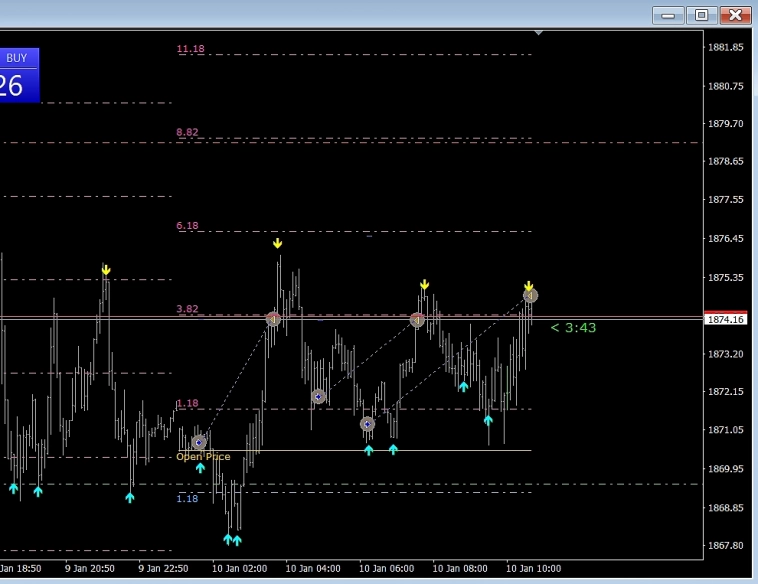
Task: Click the 1874.16 current price tag
Action: tap(725, 319)
